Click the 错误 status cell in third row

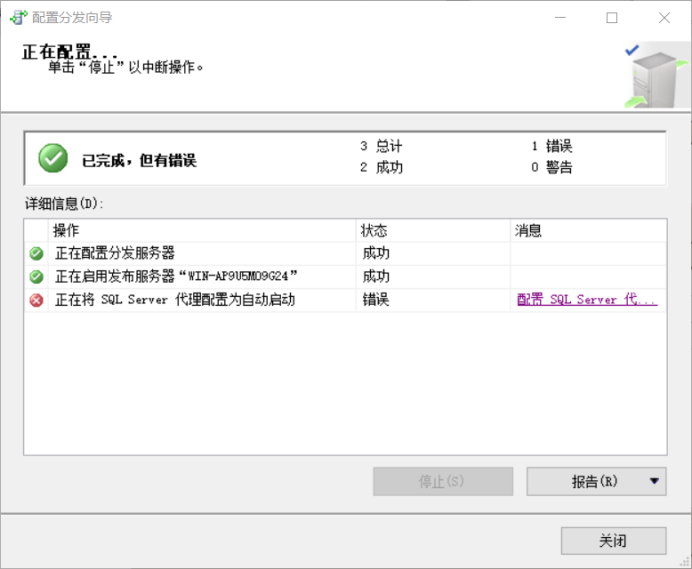376,300
